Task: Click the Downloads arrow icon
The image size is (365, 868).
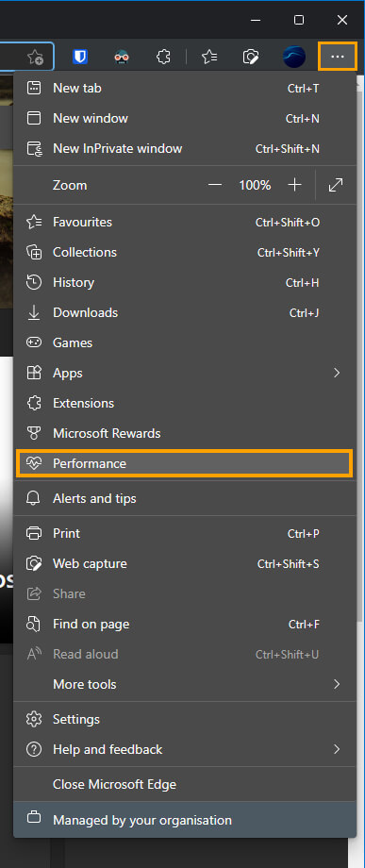Action: tap(34, 313)
